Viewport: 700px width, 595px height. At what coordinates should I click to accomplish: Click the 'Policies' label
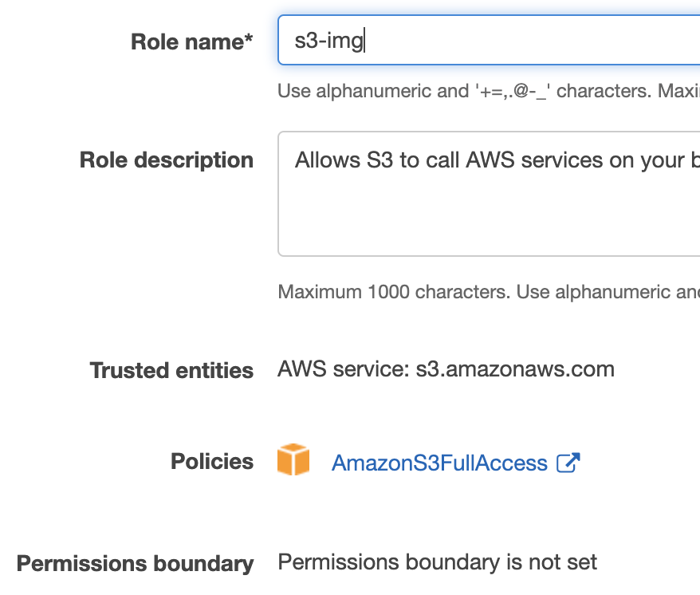211,462
